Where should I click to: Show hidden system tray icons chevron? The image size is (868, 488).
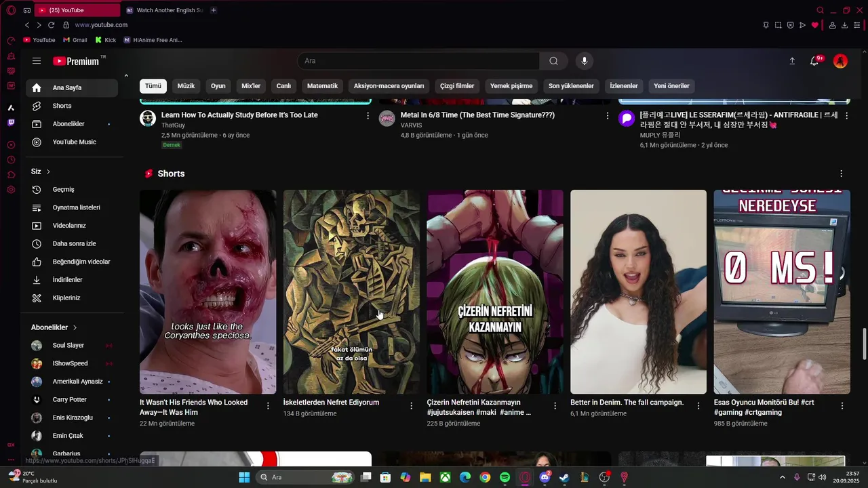(783, 477)
